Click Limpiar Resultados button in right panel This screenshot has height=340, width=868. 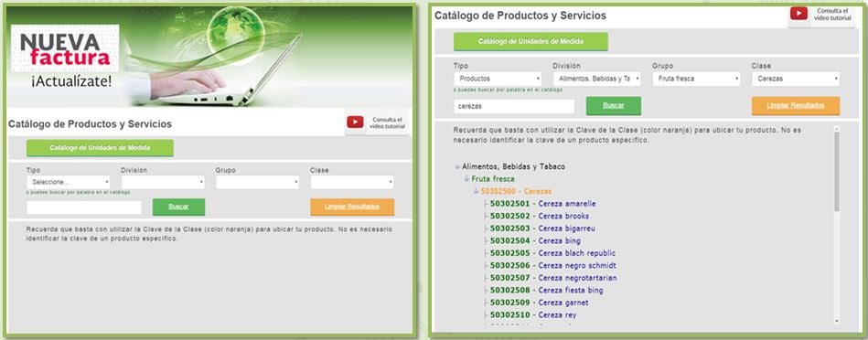click(796, 106)
